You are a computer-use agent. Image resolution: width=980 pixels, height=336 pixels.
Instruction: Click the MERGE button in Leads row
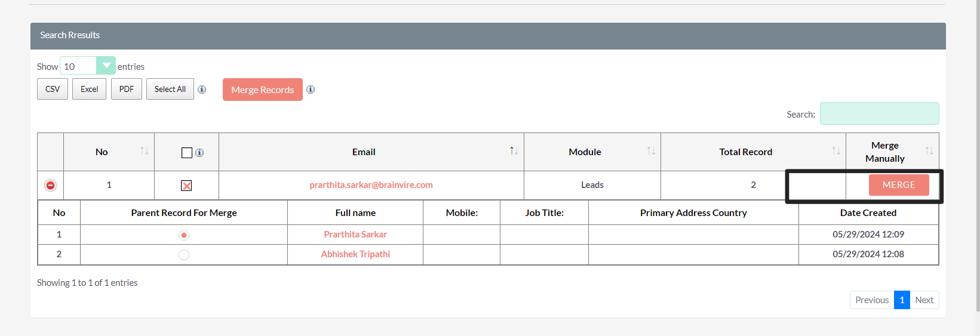point(899,185)
